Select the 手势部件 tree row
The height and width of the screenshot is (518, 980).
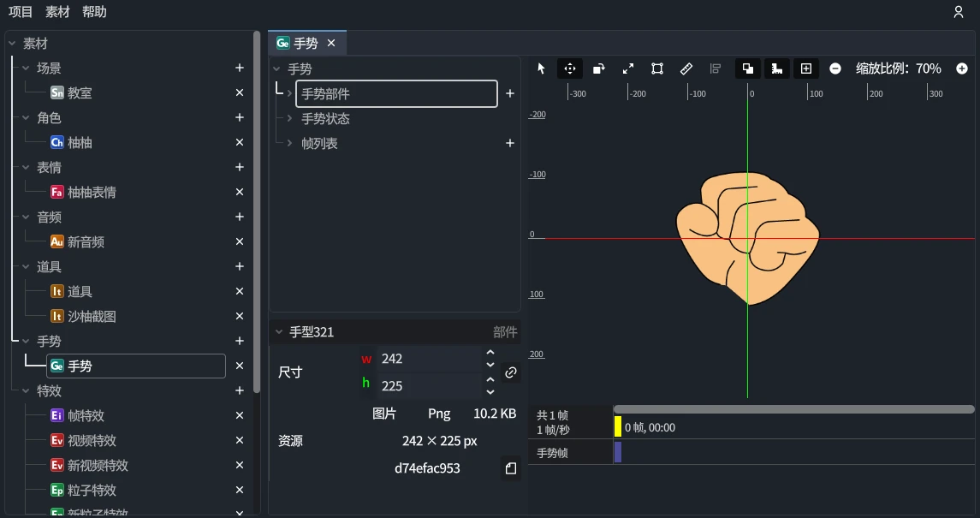pyautogui.click(x=396, y=93)
